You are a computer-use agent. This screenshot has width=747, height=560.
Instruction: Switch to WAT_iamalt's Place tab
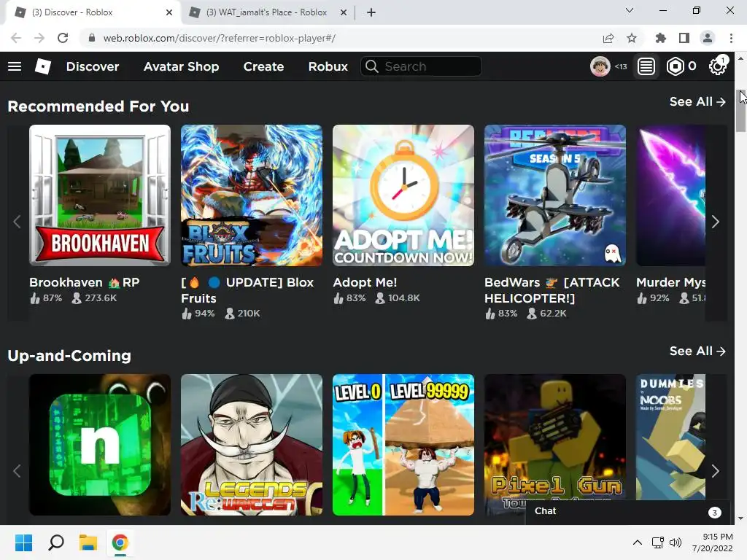click(267, 12)
